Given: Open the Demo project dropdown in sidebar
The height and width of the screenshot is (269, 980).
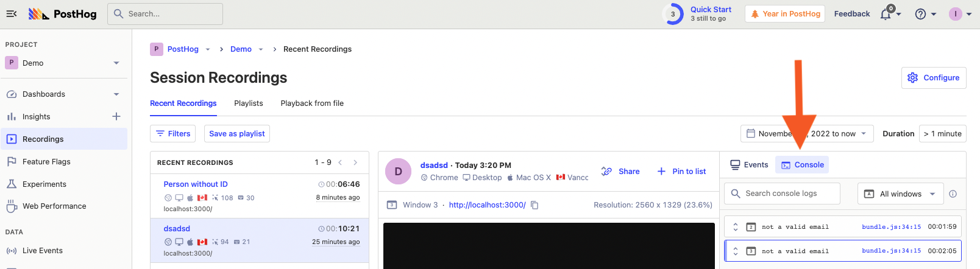Looking at the screenshot, I should [x=116, y=63].
